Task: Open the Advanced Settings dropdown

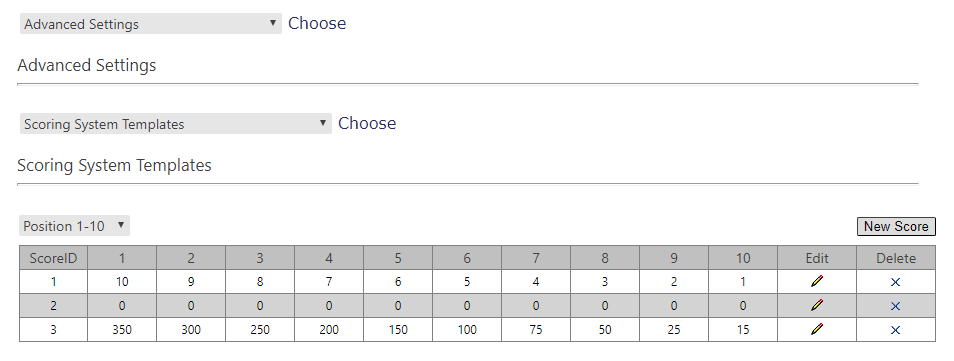Action: pyautogui.click(x=150, y=24)
